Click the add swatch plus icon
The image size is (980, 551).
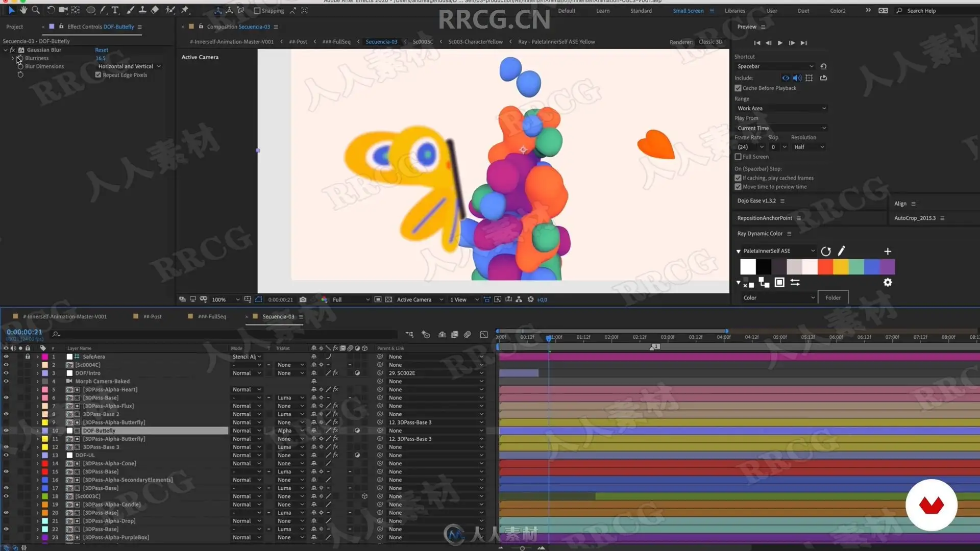(x=888, y=251)
